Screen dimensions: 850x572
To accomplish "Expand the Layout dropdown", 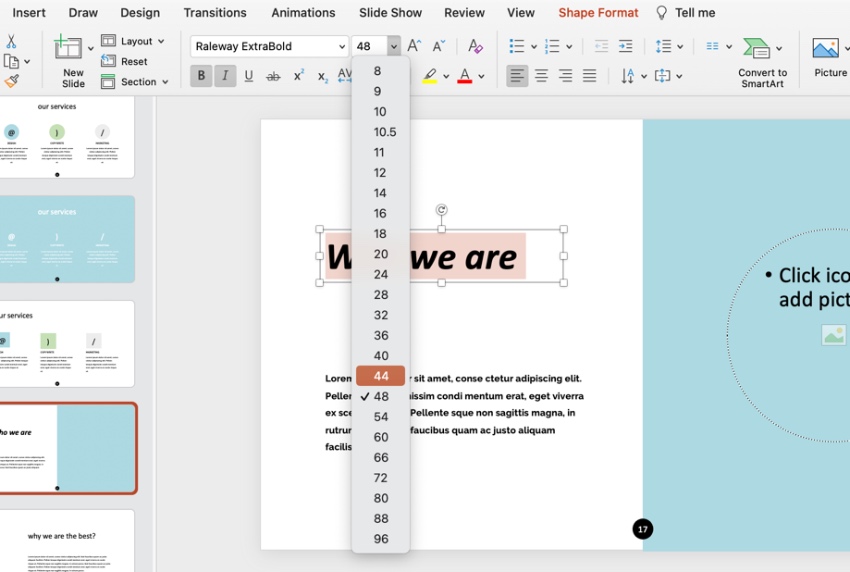I will [x=136, y=41].
